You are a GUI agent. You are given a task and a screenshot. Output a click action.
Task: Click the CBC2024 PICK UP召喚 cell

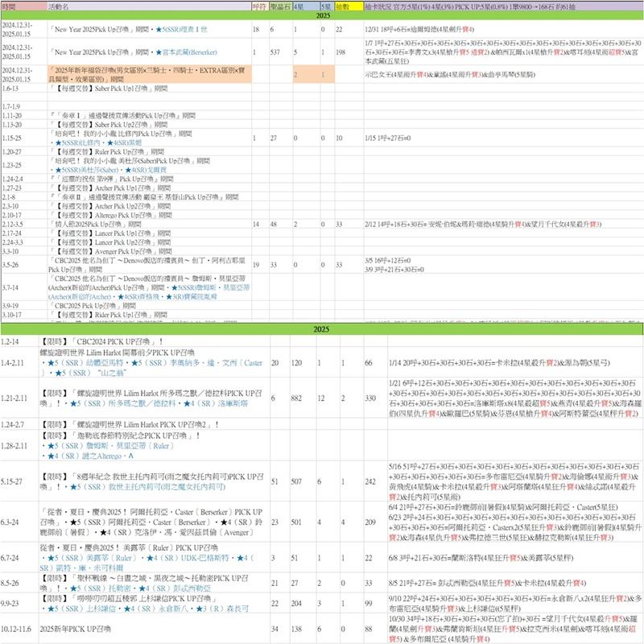[x=155, y=341]
